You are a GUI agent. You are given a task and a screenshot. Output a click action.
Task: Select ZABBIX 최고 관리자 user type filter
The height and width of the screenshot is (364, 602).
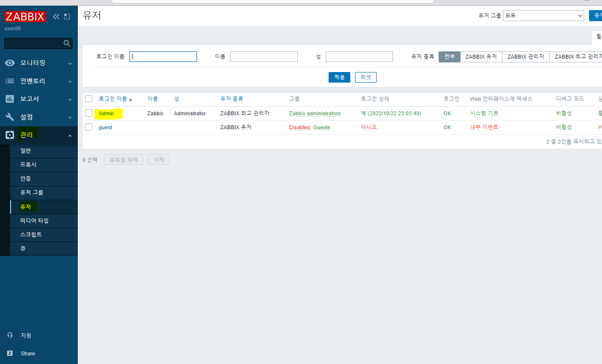click(576, 57)
